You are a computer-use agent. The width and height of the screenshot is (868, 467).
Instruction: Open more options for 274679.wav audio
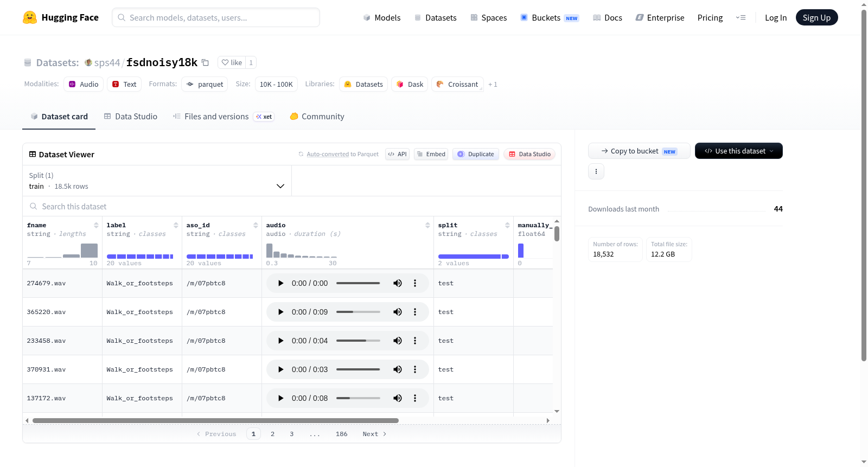point(415,283)
